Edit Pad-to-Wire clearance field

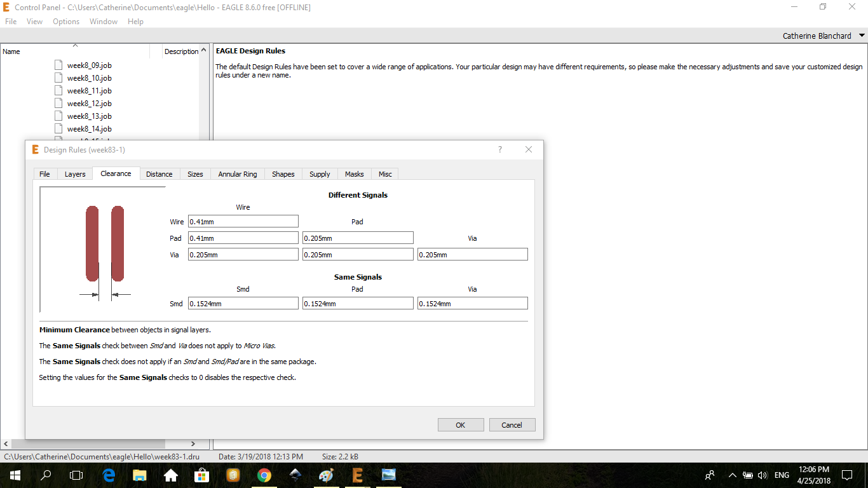(243, 238)
